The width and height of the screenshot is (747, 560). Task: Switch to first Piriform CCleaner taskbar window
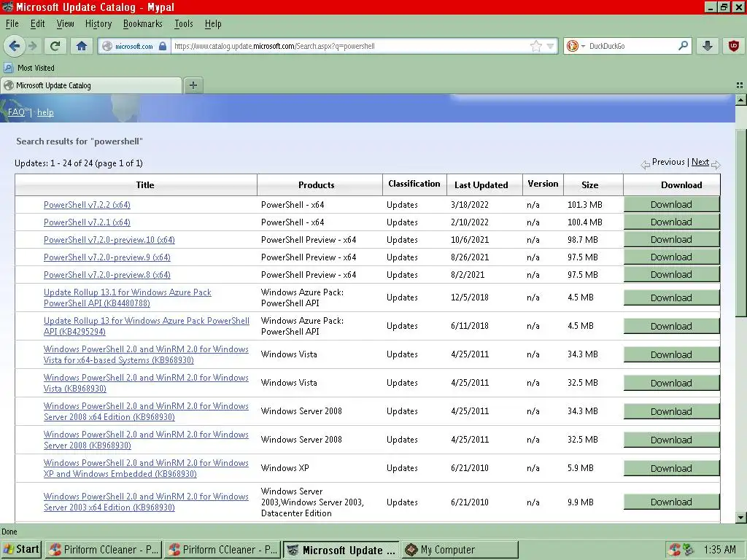coord(104,550)
